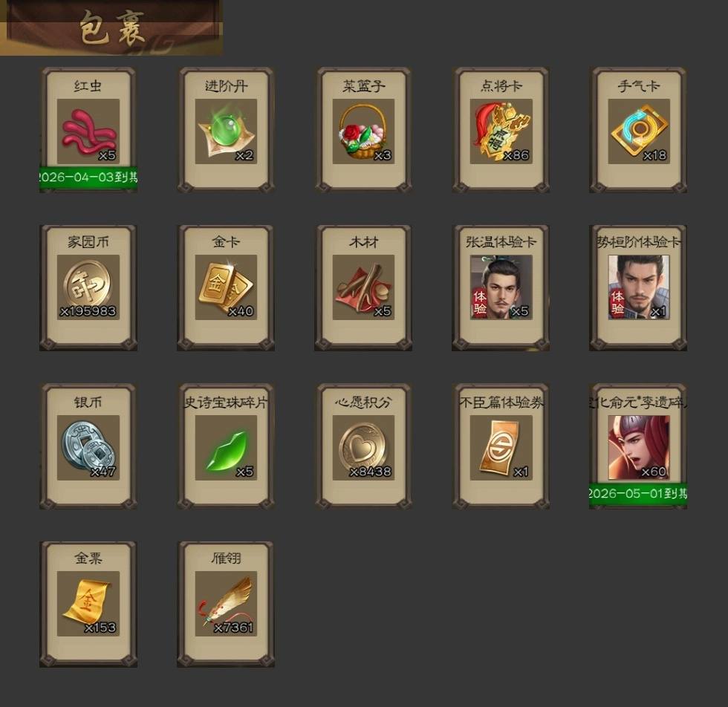Select the 家园币 coin item
The width and height of the screenshot is (728, 707).
[x=88, y=287]
